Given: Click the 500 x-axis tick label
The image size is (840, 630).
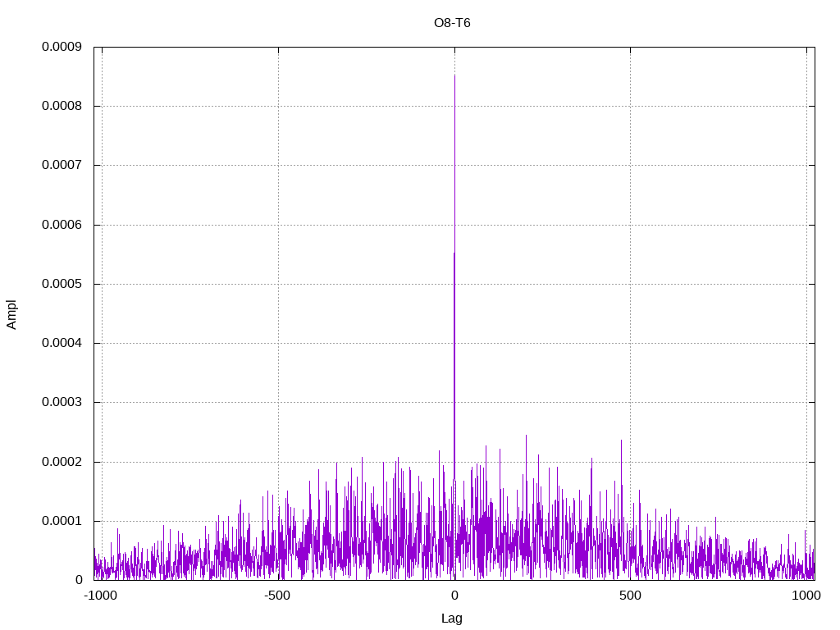Looking at the screenshot, I should 630,596.
